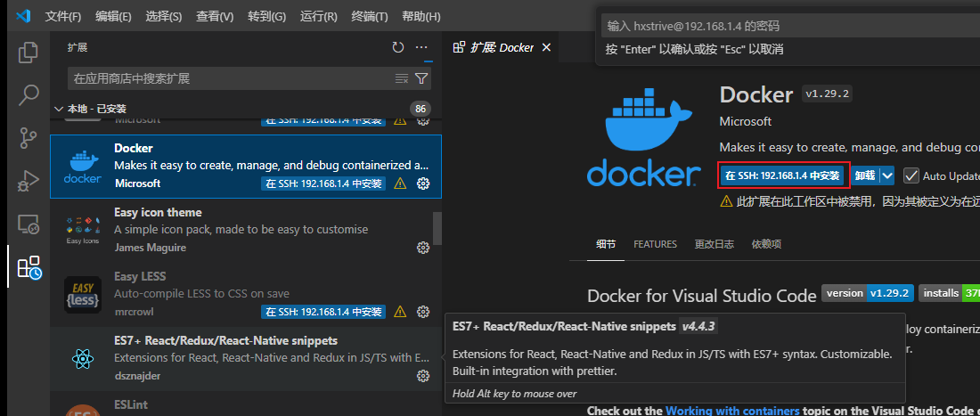Viewport: 980px width, 416px height.
Task: Open the File menu
Action: (x=63, y=16)
